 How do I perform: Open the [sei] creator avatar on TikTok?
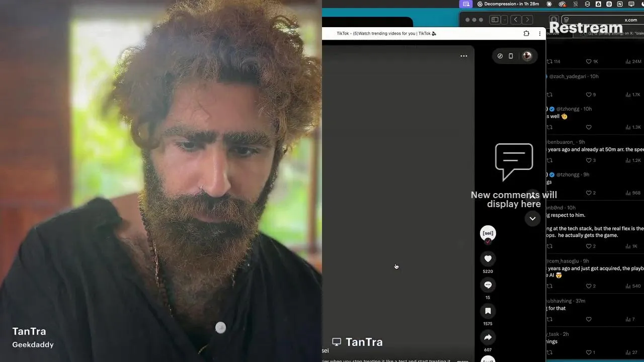488,233
